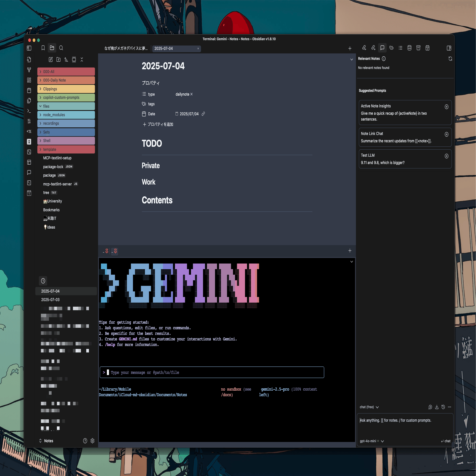Expand the 000-All folder

(x=66, y=72)
